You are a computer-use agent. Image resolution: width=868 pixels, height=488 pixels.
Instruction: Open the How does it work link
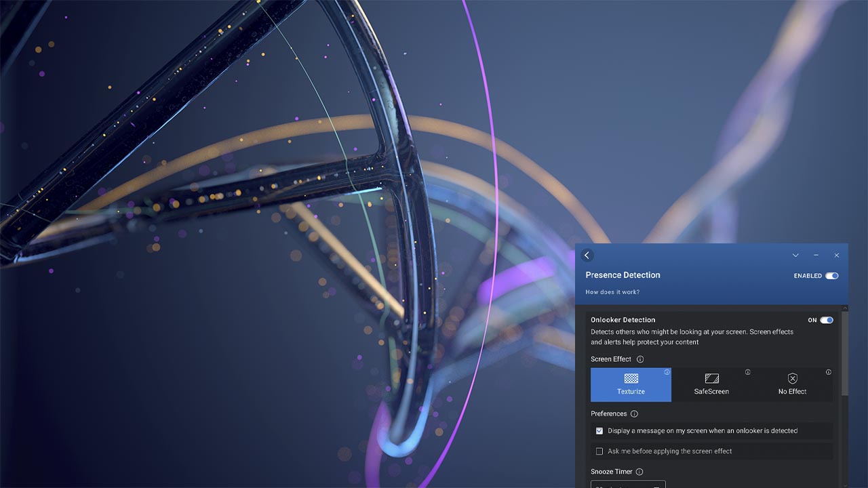coord(612,292)
